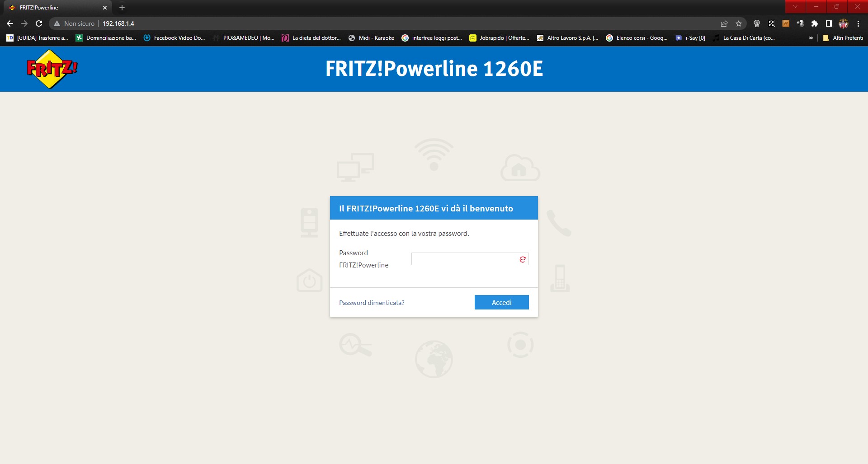The width and height of the screenshot is (868, 464).
Task: Open the 'Jobrapido | Offerte...' bookmark
Action: (500, 38)
